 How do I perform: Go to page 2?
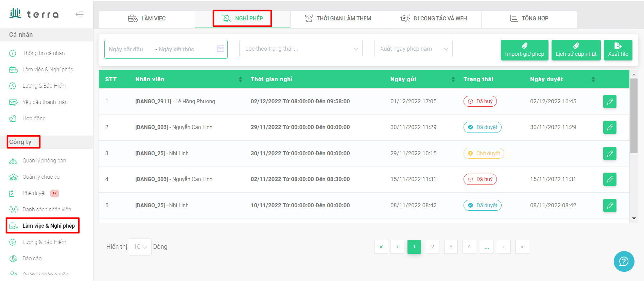pos(432,247)
